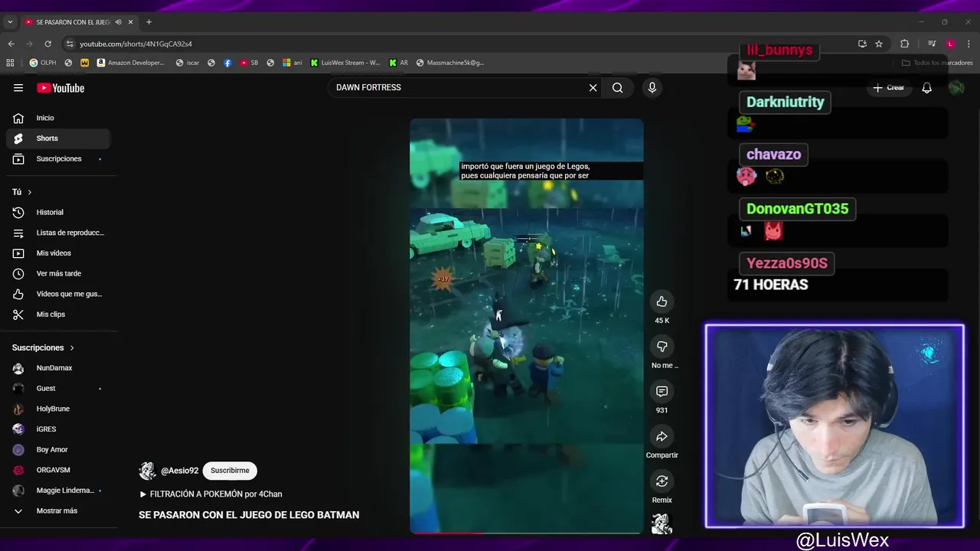Open Boy Amor channel subscription
The width and height of the screenshot is (980, 551).
tap(58, 449)
